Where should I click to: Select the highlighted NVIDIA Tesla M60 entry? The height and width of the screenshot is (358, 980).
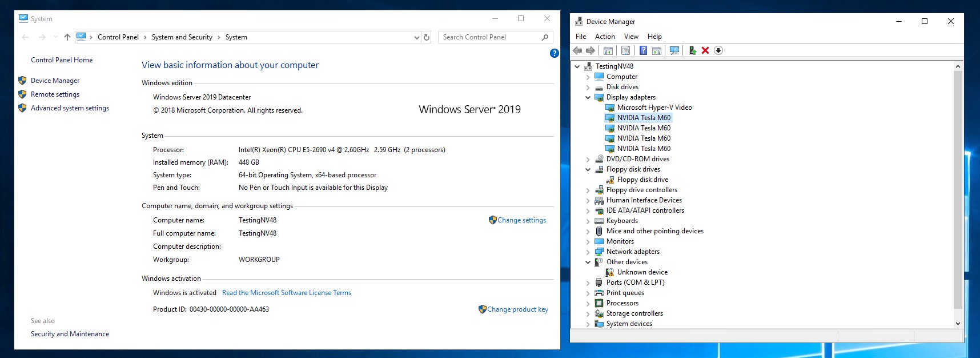pos(644,118)
